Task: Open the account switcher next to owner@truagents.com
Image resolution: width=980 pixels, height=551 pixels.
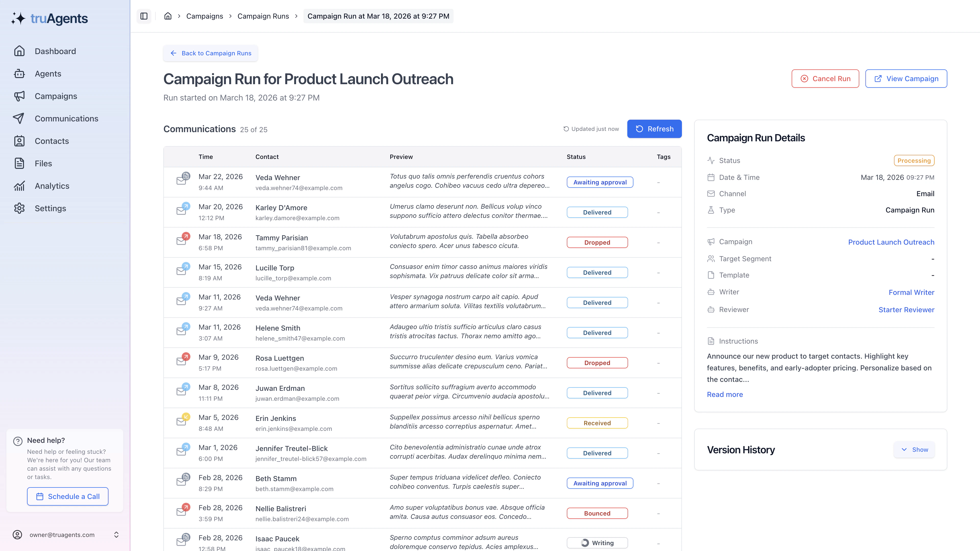Action: pos(116,534)
